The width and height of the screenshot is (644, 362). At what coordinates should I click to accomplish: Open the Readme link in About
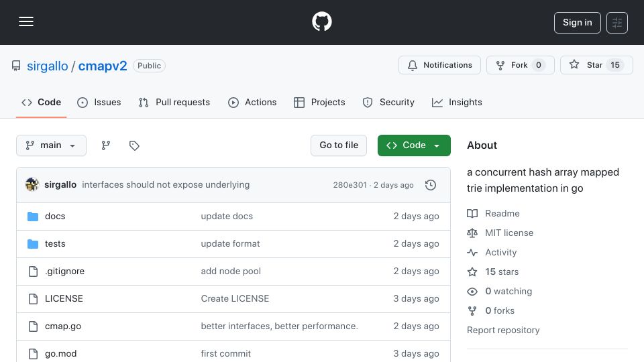pyautogui.click(x=502, y=213)
